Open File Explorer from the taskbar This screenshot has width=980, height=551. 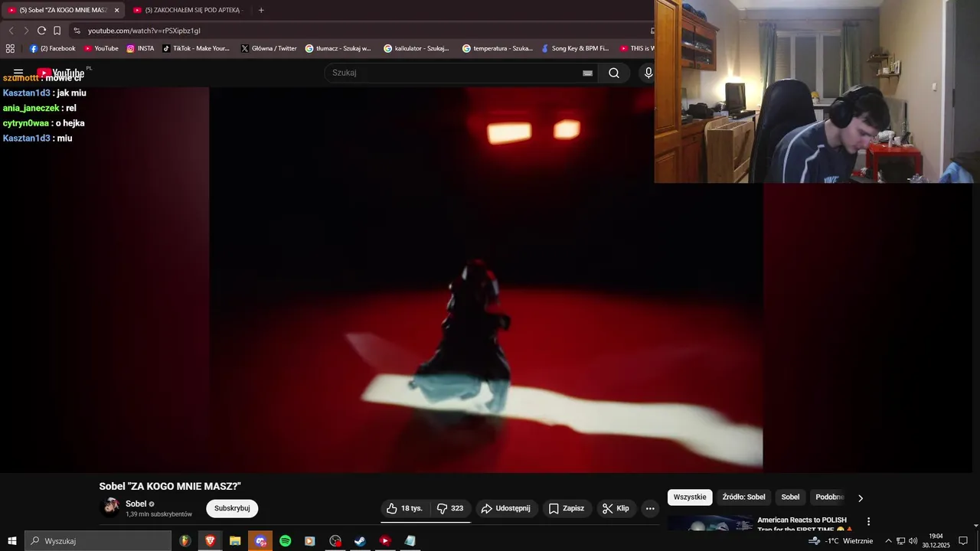(x=235, y=541)
